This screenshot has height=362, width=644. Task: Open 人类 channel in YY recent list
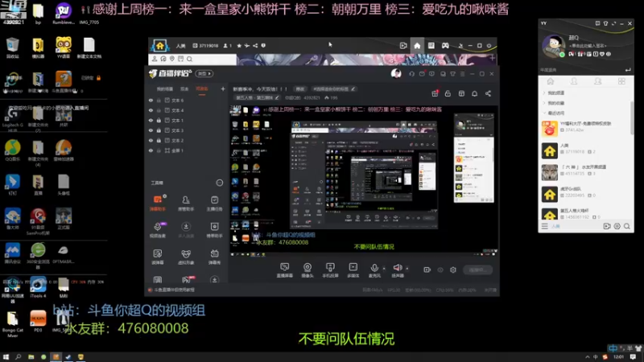click(x=585, y=150)
